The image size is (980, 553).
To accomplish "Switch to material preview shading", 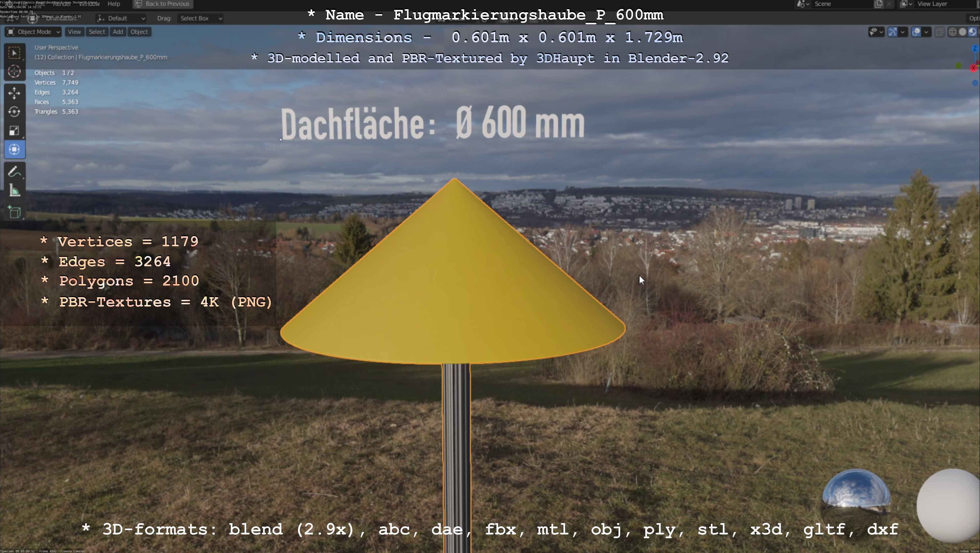I will [972, 32].
